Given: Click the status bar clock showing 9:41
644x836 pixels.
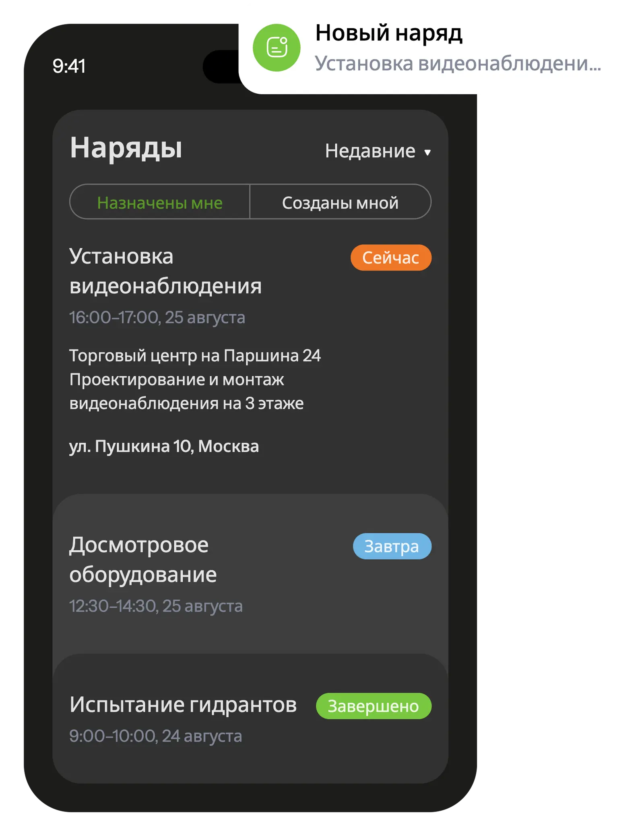Looking at the screenshot, I should click(69, 66).
